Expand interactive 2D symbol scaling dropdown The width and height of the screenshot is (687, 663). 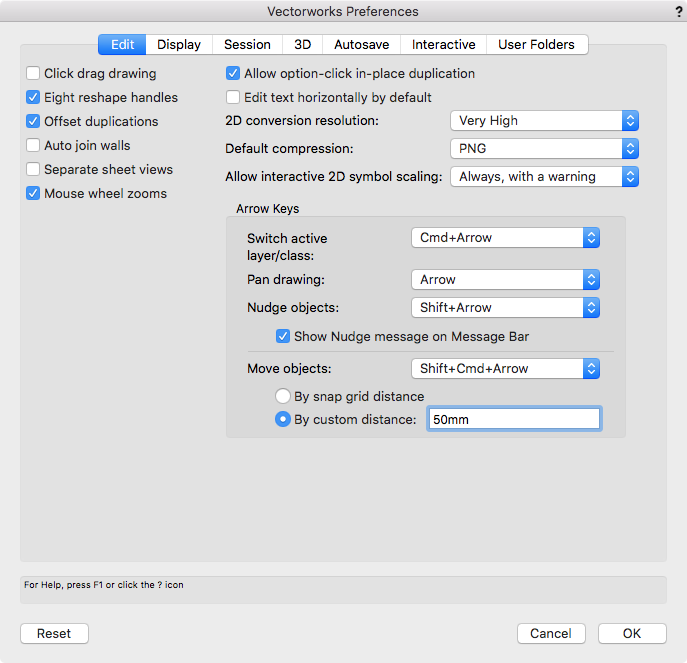pos(544,176)
